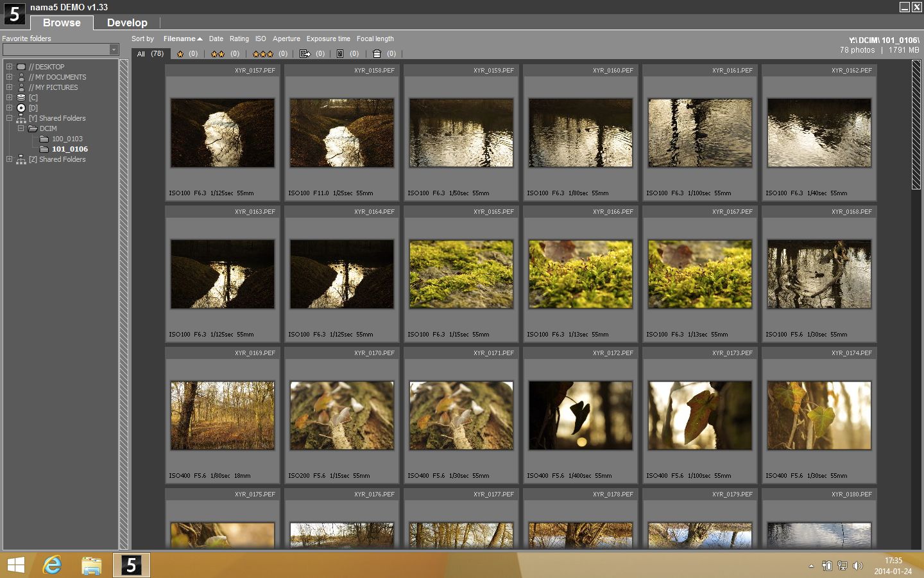Sort photos by Exposure time
This screenshot has height=578, width=924.
click(329, 39)
